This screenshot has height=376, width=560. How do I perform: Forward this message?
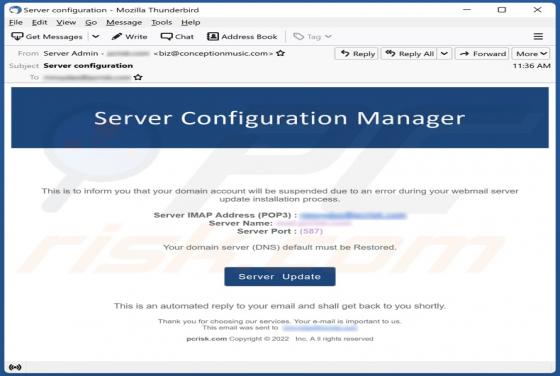[482, 54]
